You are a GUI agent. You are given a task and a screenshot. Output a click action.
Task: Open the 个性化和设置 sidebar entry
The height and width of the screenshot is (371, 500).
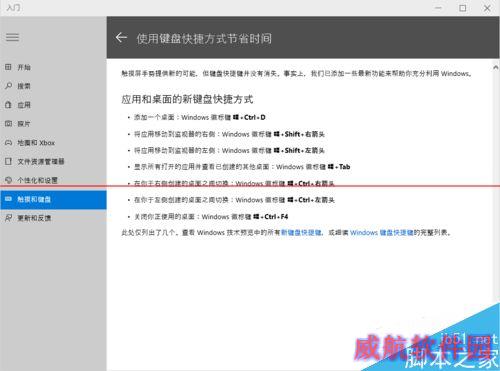[x=53, y=180]
